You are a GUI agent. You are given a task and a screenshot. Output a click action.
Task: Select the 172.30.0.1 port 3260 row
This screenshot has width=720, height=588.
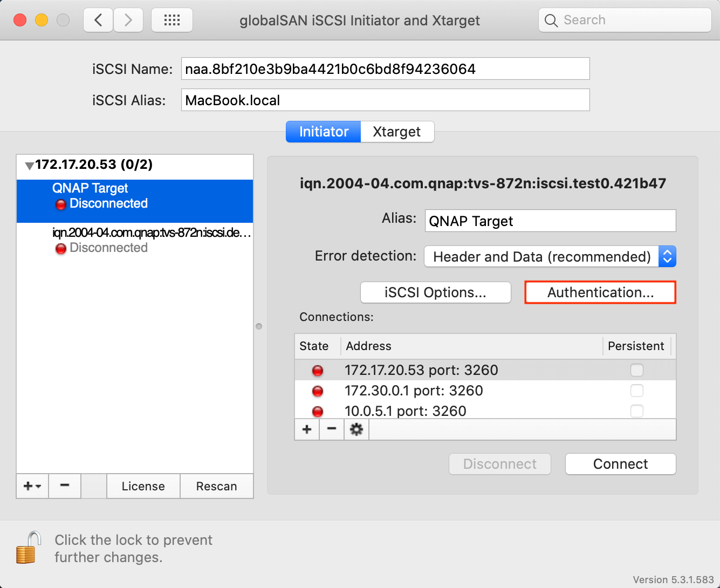tap(485, 391)
